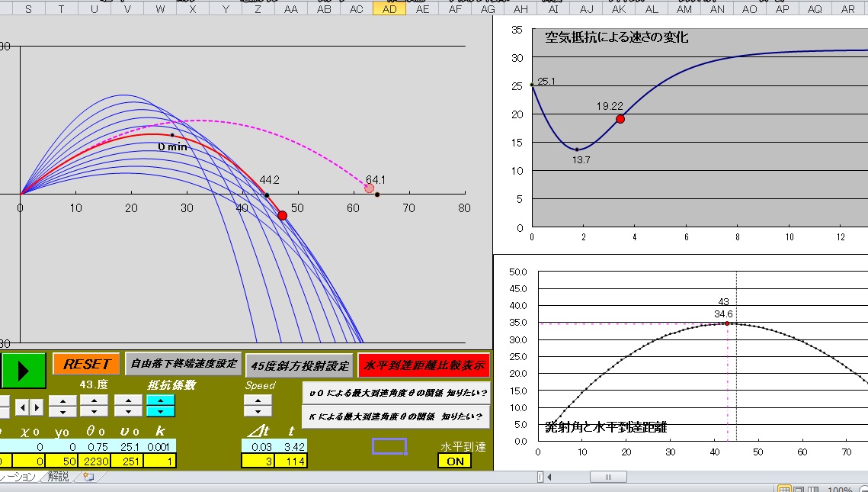
Task: Click the 45度斜方投射設定 button
Action: 299,365
